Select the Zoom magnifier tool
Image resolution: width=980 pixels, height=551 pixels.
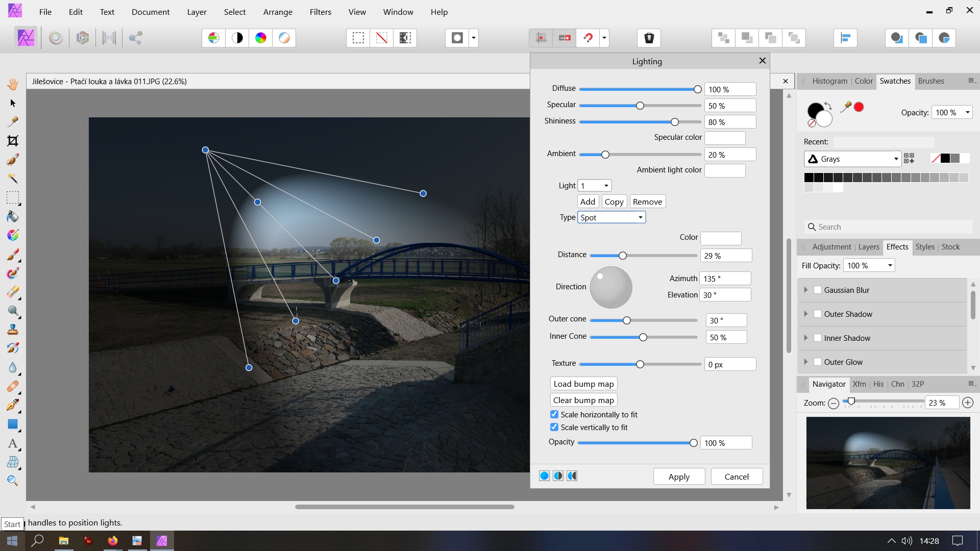pos(13,481)
